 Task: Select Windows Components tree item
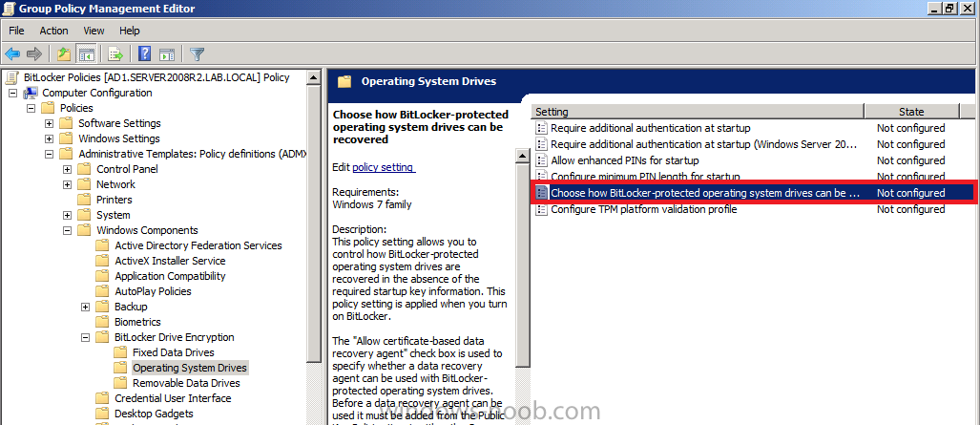pyautogui.click(x=147, y=230)
